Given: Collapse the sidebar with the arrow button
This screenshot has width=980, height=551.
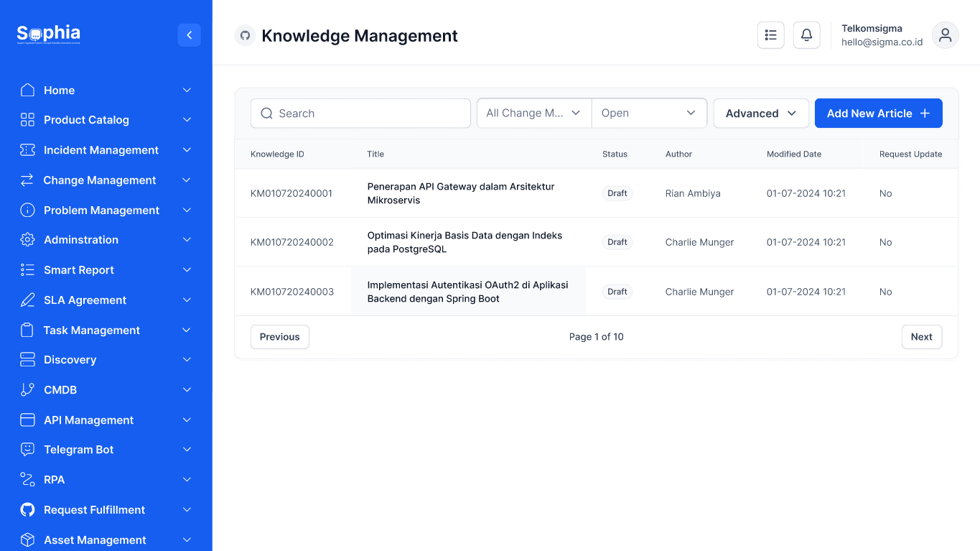Looking at the screenshot, I should (189, 35).
